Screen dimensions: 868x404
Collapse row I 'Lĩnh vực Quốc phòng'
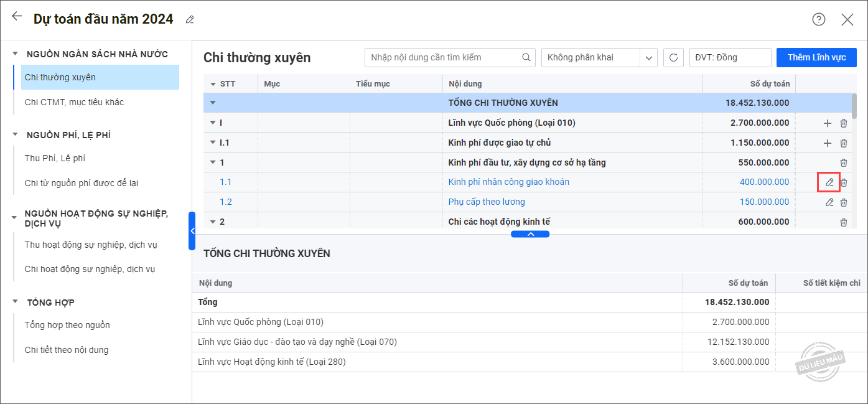click(x=213, y=123)
